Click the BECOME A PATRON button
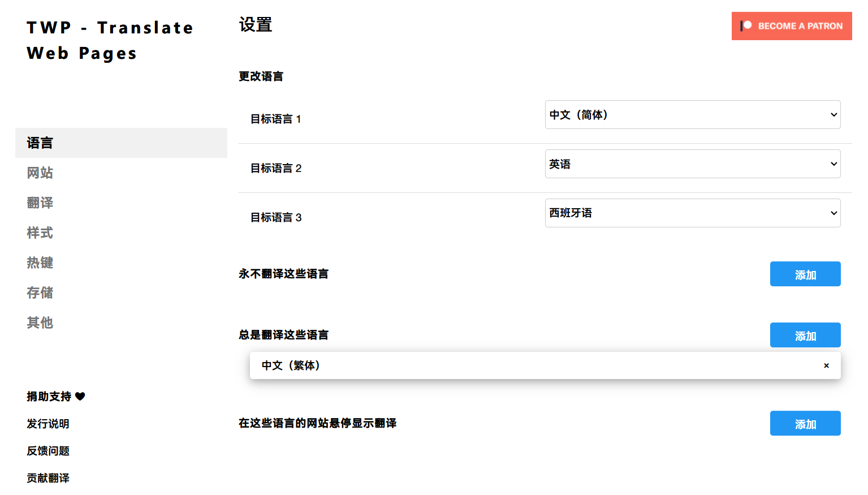868x495 pixels. (792, 26)
